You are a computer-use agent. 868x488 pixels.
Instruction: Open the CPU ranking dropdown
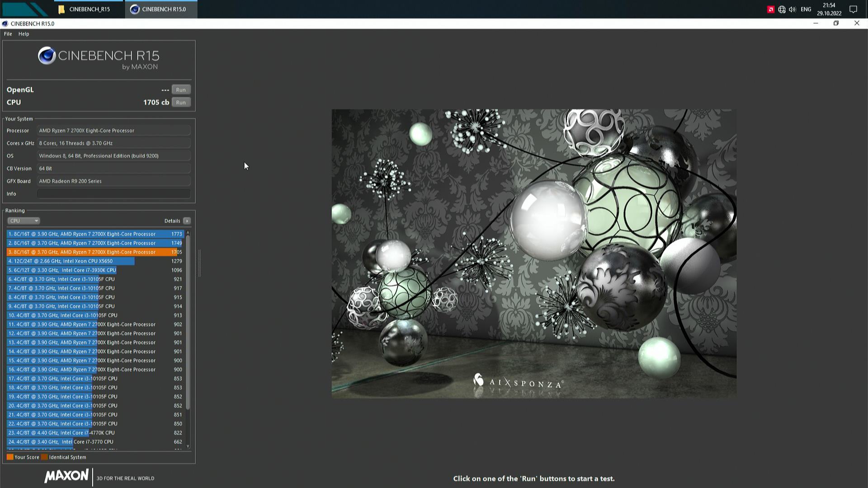click(x=24, y=221)
